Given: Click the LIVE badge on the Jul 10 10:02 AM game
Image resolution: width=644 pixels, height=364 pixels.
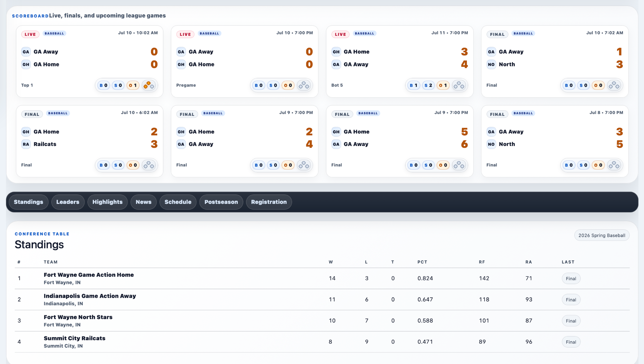Looking at the screenshot, I should tap(30, 35).
